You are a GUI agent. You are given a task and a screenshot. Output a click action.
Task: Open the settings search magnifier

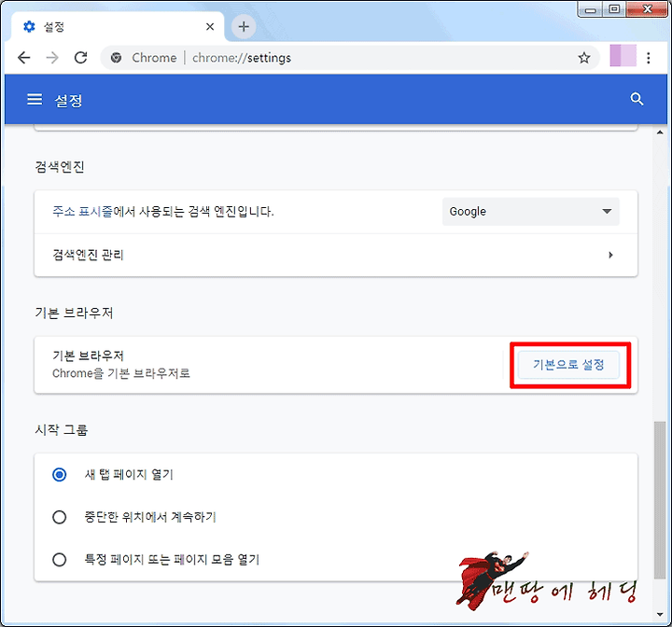(637, 99)
